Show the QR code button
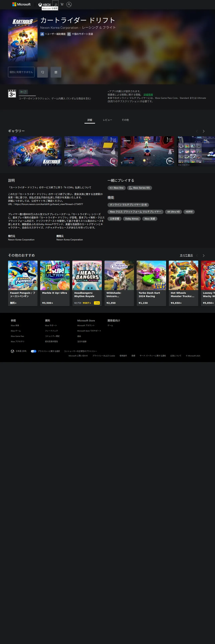The height and width of the screenshot is (644, 215). pyautogui.click(x=56, y=72)
